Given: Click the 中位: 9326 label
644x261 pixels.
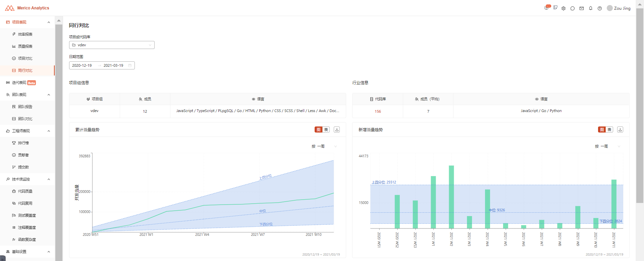Looking at the screenshot, I should [497, 210].
